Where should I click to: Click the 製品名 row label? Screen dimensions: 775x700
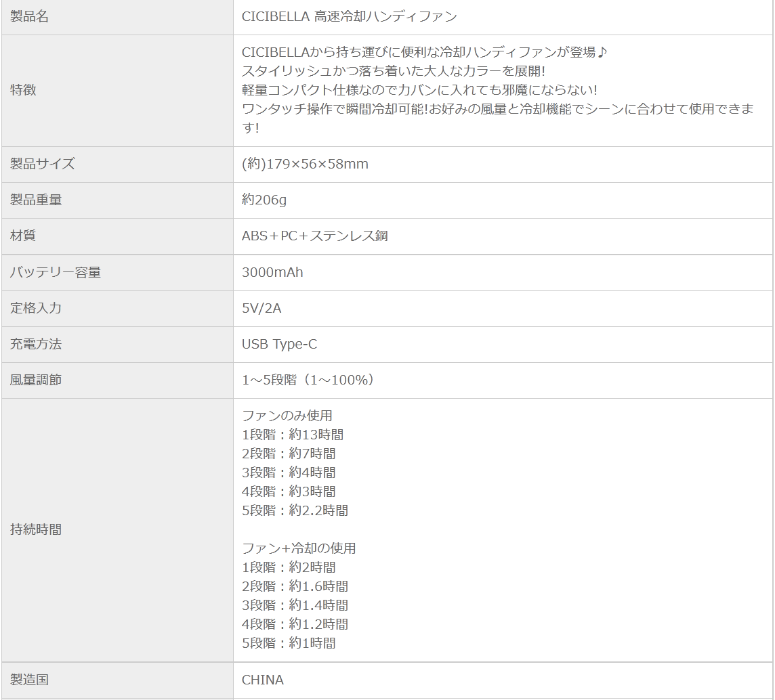click(x=29, y=17)
